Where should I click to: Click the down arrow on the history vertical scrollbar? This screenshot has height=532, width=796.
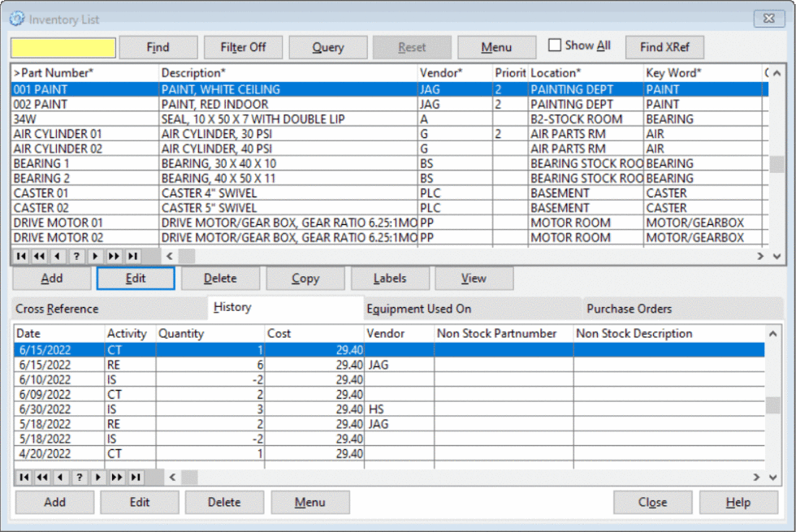tap(773, 478)
